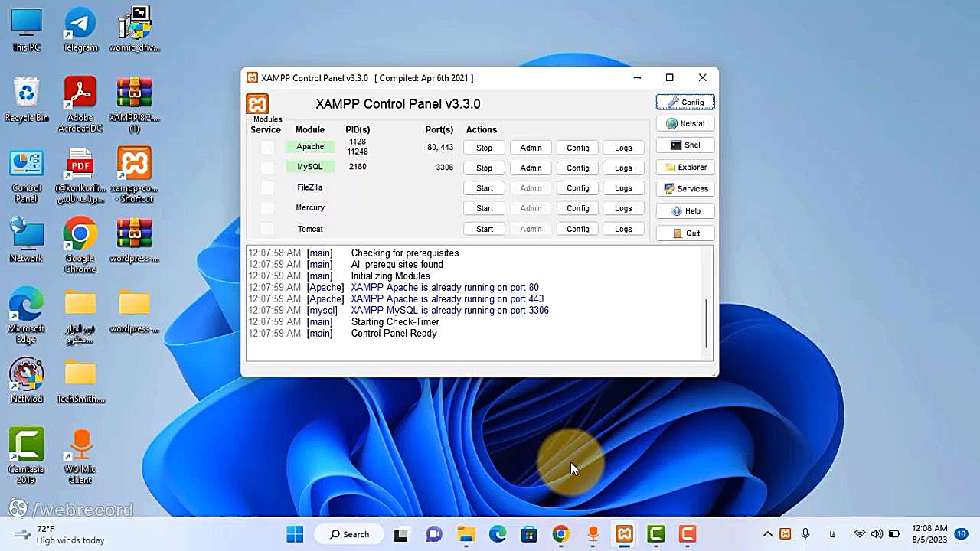Stop the MySQL module
980x551 pixels.
pos(484,168)
